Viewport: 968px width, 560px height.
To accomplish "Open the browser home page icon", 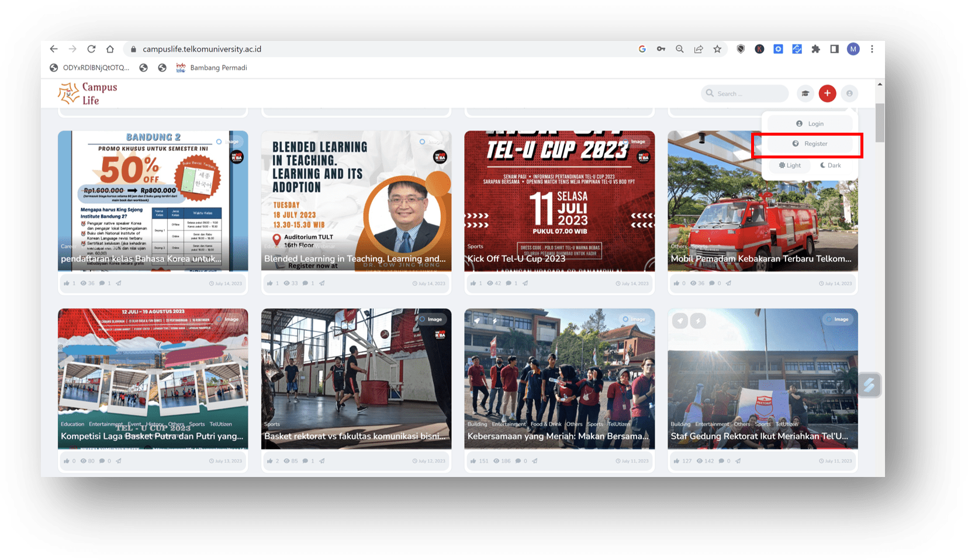I will (110, 49).
